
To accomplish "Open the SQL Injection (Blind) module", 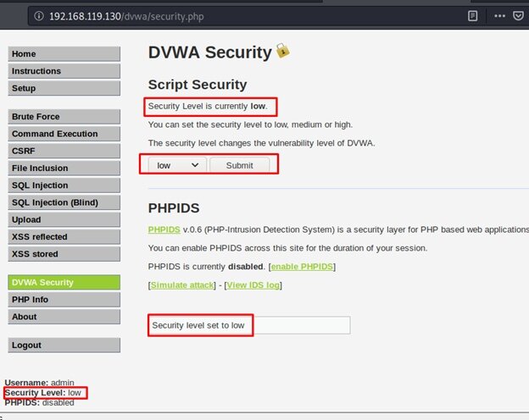I will pos(64,202).
